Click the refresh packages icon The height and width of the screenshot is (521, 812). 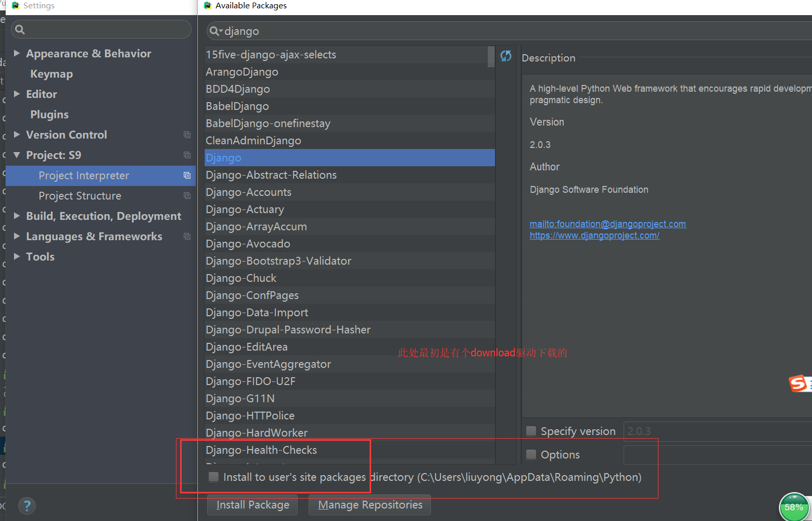(506, 56)
